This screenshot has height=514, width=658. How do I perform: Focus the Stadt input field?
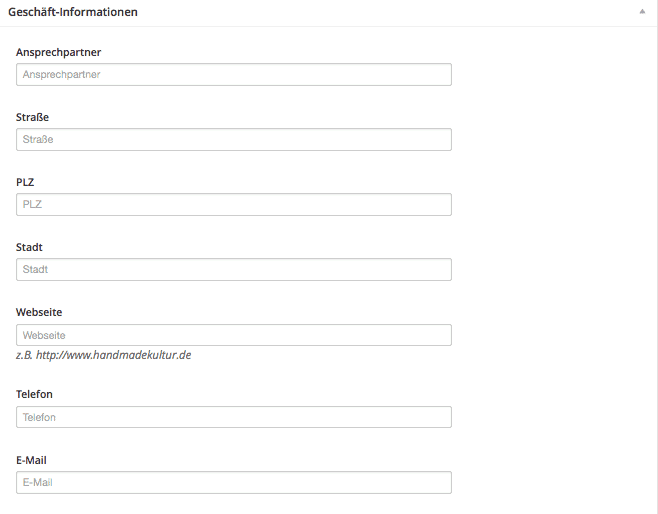(x=233, y=269)
